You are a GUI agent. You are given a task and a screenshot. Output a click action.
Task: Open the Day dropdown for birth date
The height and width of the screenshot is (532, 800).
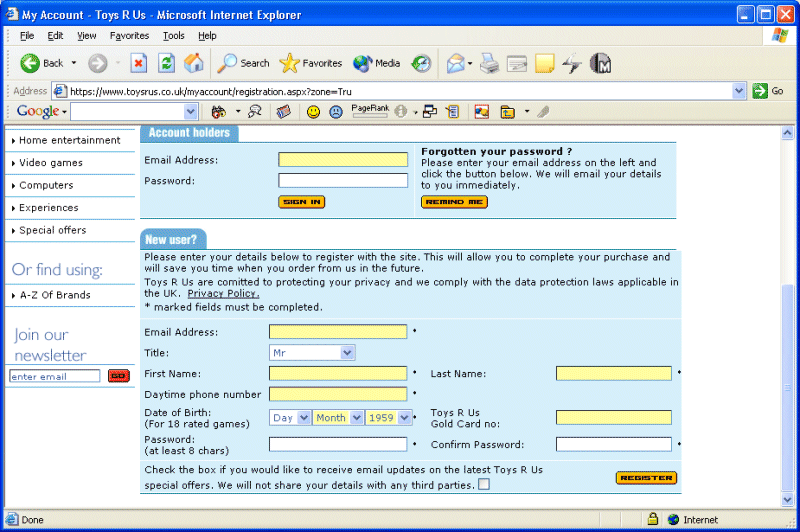point(290,418)
